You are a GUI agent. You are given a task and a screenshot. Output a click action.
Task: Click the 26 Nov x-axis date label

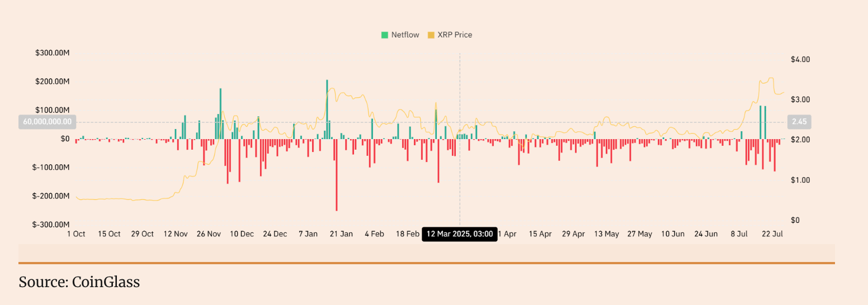[x=209, y=234]
